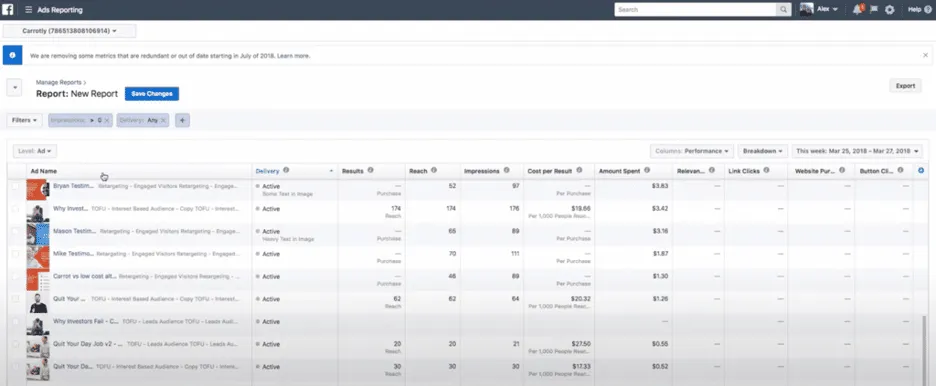The height and width of the screenshot is (386, 936).
Task: Click the Save Changes button
Action: click(152, 94)
